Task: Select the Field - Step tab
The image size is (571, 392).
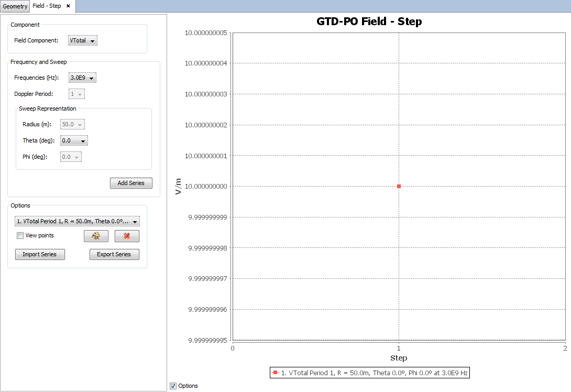Action: coord(47,6)
